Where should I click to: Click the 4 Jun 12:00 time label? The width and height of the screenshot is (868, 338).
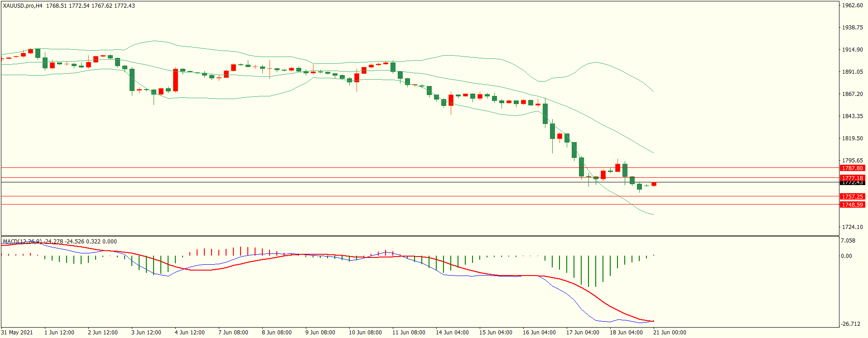pos(190,333)
